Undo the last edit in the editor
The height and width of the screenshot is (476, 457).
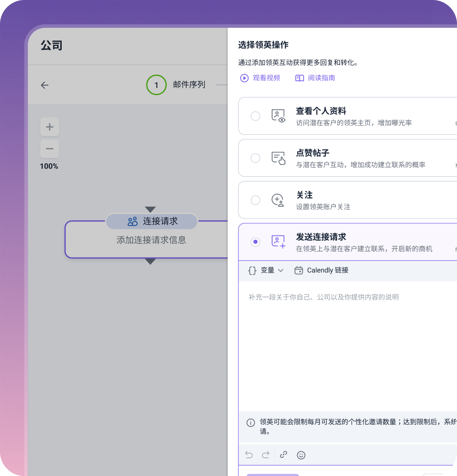coord(249,455)
